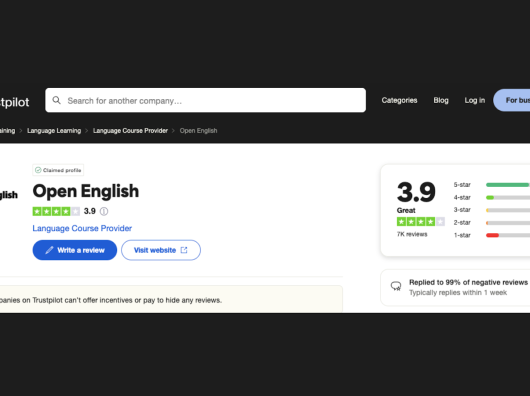The width and height of the screenshot is (530, 396).
Task: Open Language Course Provider category link
Action: pos(82,228)
